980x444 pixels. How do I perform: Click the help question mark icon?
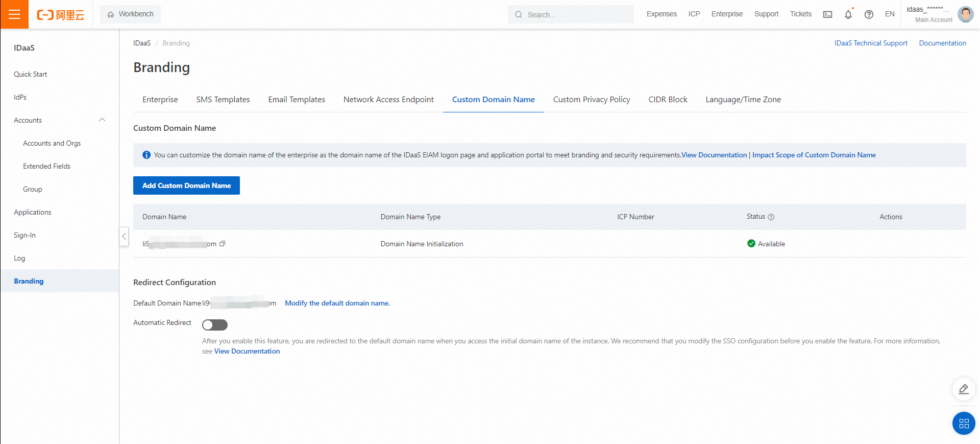point(869,14)
